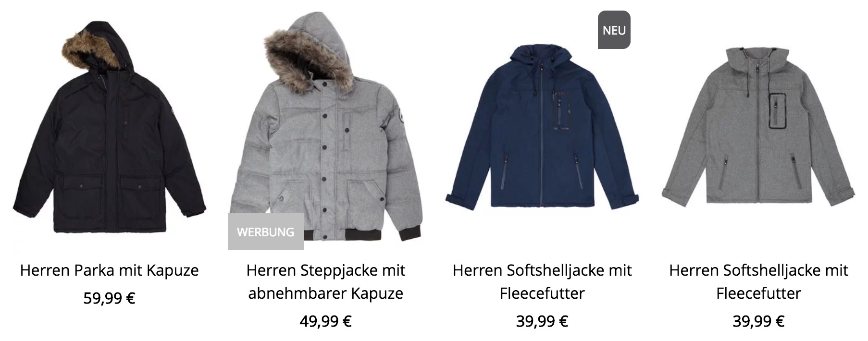The width and height of the screenshot is (868, 341).
Task: Click the 59,99 € price
Action: click(109, 298)
